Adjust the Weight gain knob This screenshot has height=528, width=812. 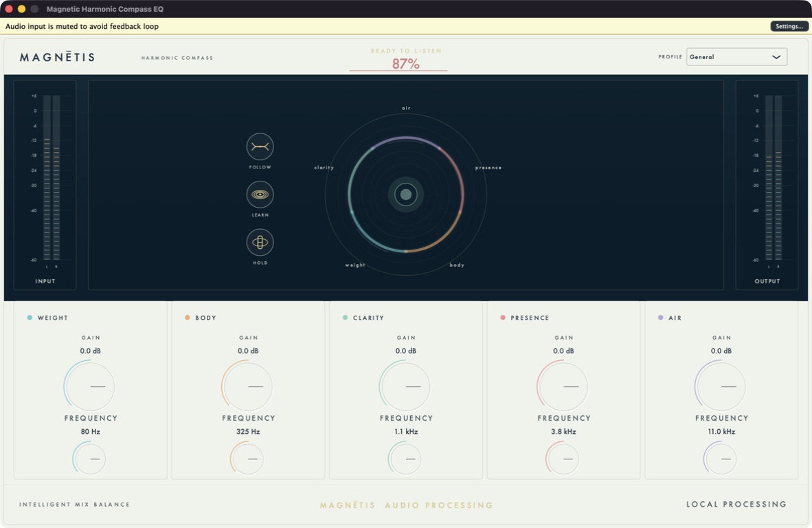89,386
